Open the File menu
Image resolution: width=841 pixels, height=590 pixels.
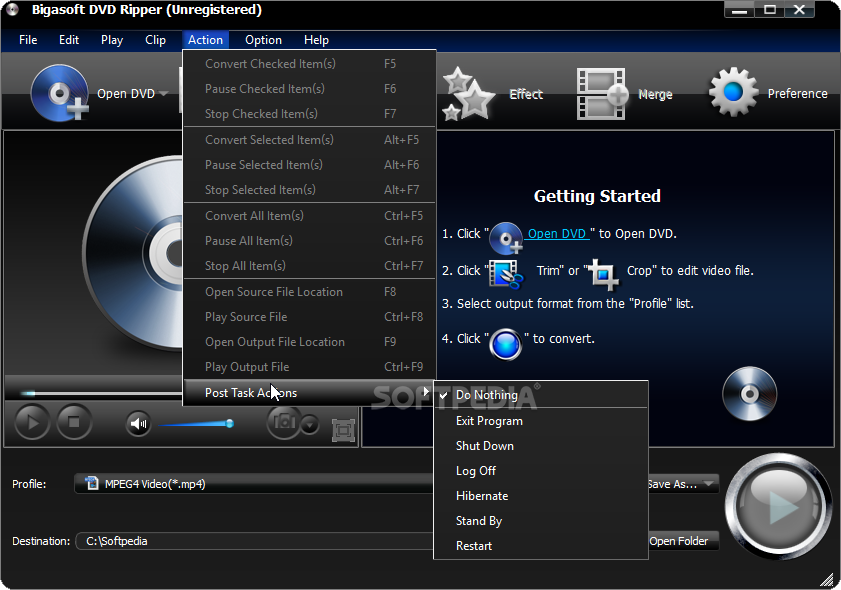coord(28,40)
